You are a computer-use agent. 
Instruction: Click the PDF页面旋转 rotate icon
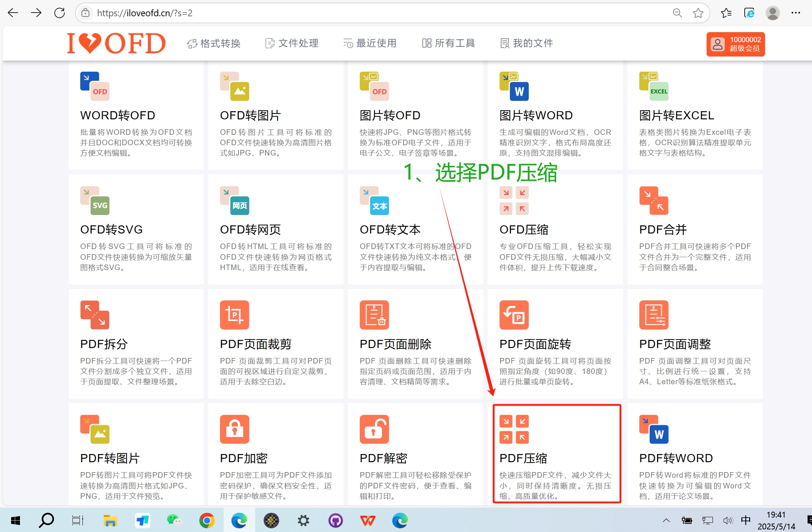[x=514, y=315]
